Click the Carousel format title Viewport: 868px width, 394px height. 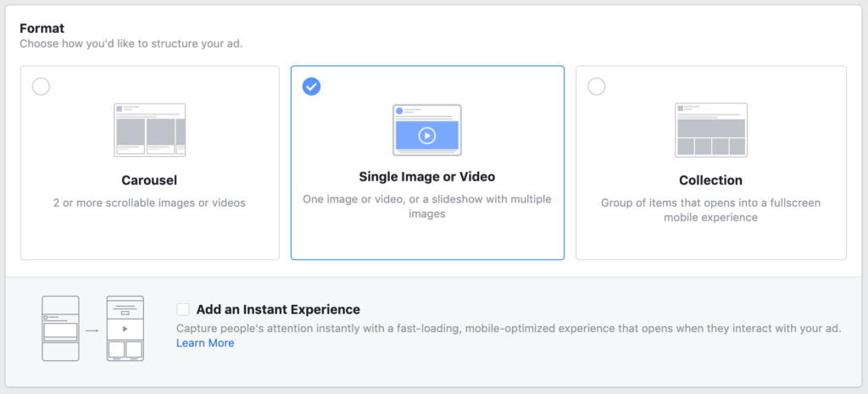149,180
